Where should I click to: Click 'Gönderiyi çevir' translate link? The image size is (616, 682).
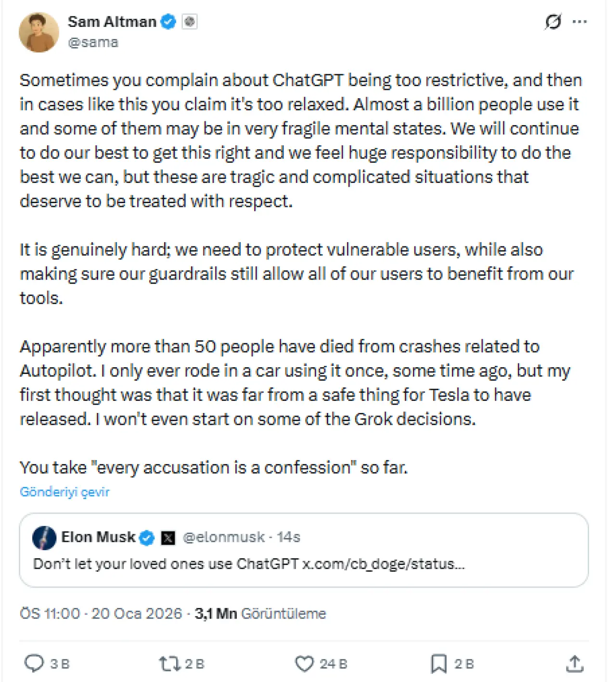pyautogui.click(x=64, y=492)
